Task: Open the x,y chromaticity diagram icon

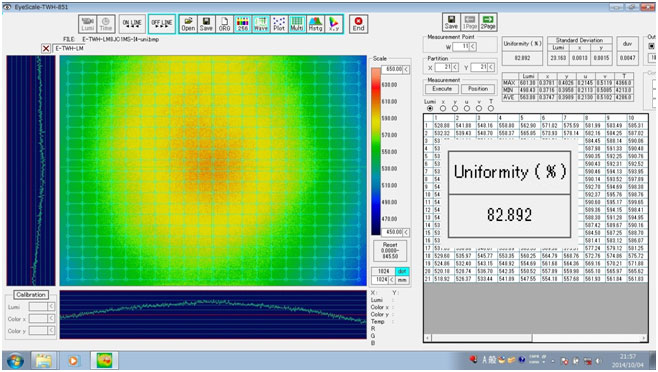Action: pos(334,24)
